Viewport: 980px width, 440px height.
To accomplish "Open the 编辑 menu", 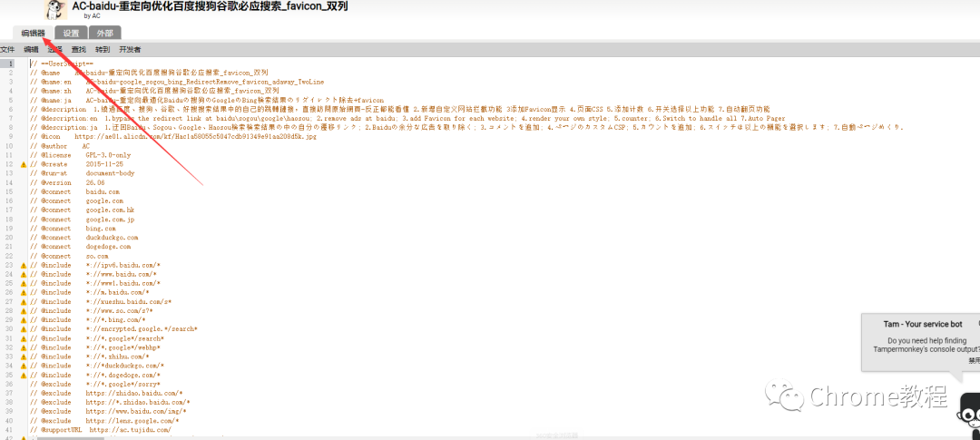I will (x=31, y=49).
